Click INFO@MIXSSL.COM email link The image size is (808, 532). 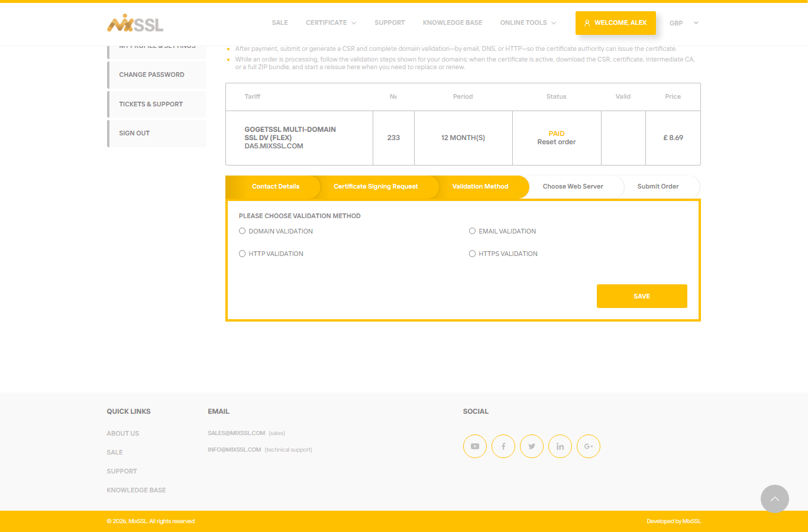click(234, 450)
